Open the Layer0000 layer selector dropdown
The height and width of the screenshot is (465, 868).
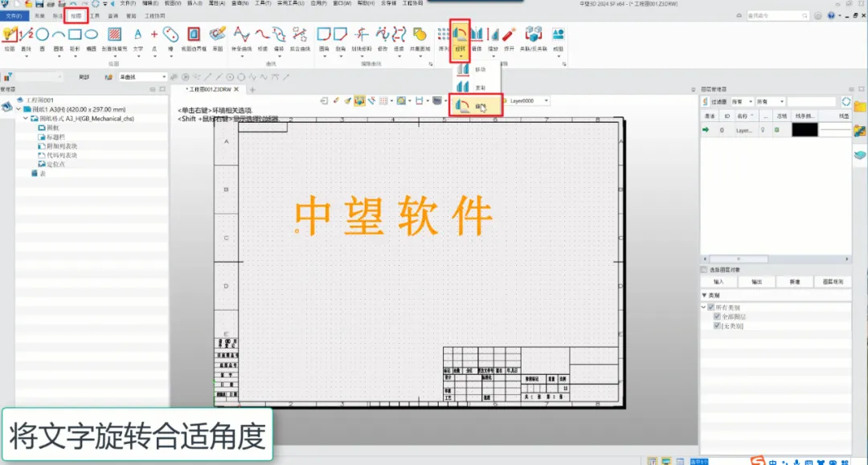546,100
